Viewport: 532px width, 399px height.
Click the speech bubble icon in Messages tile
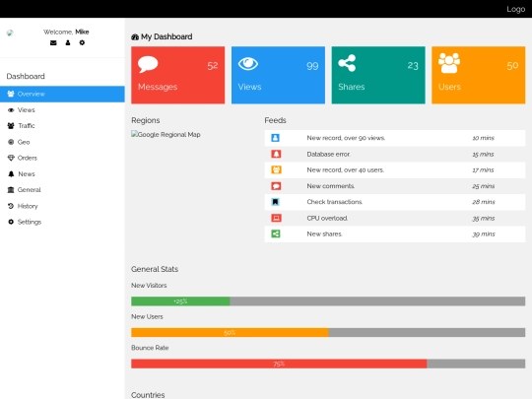point(148,64)
